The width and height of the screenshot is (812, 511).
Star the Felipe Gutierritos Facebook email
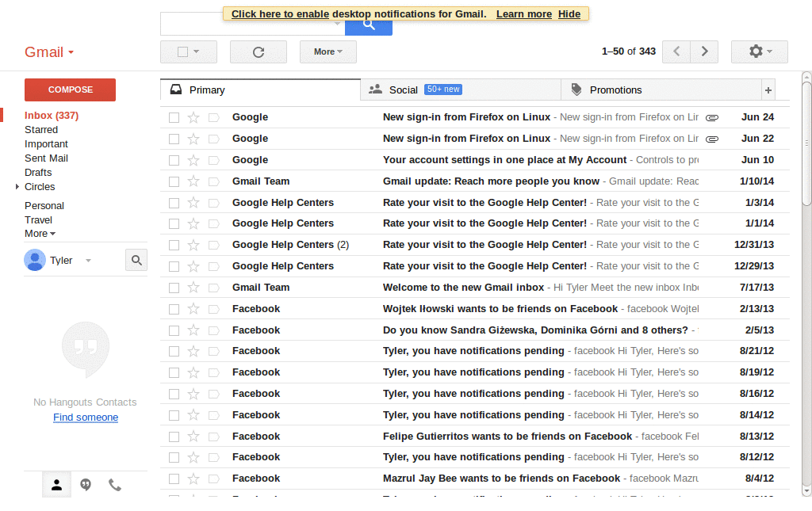coord(193,437)
